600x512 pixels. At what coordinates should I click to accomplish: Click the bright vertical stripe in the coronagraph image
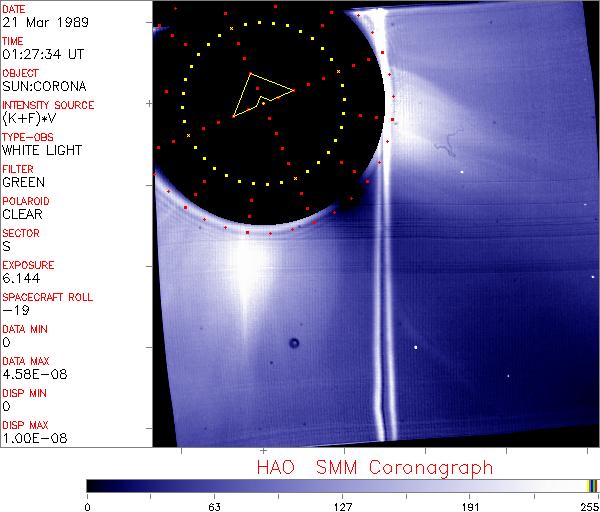[x=377, y=300]
